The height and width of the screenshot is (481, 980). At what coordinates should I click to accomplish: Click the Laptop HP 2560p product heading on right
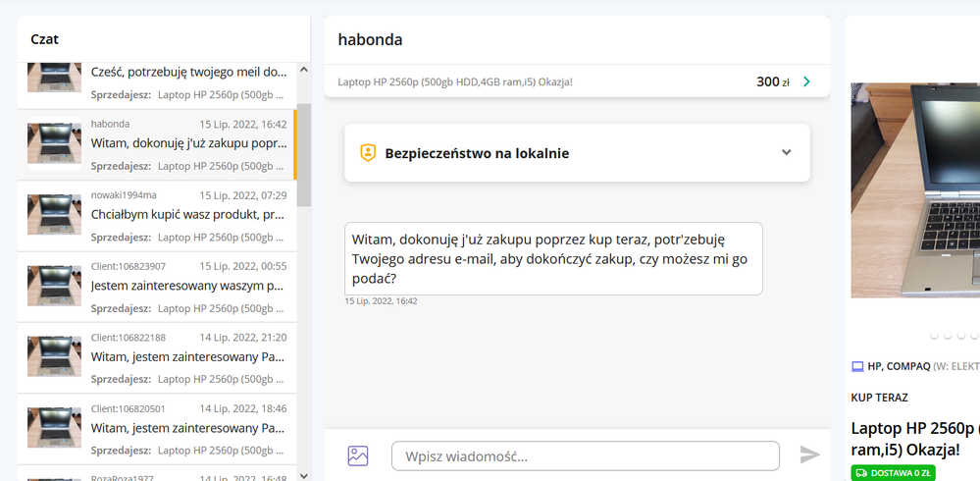pos(915,439)
